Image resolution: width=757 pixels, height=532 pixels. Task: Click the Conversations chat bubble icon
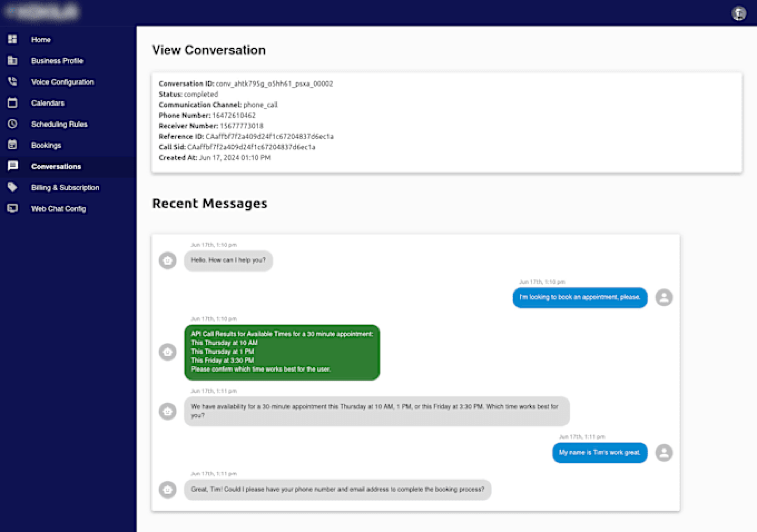(x=12, y=166)
